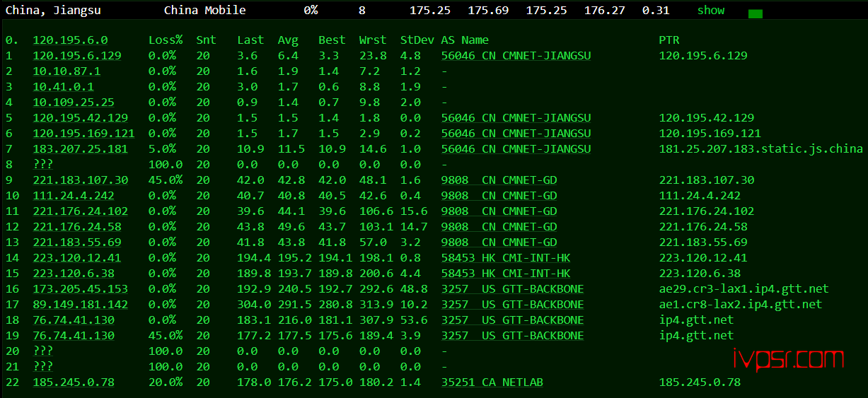Click AS number 3257 in hop 18
The width and height of the screenshot is (868, 398).
(x=455, y=320)
